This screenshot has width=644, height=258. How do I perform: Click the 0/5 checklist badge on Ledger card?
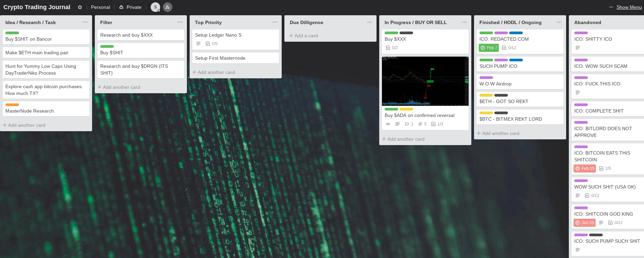212,44
